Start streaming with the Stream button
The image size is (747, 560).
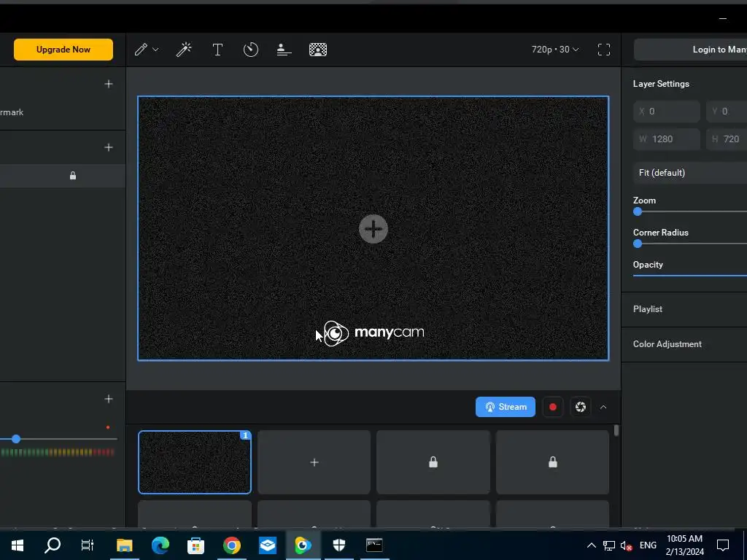(506, 407)
